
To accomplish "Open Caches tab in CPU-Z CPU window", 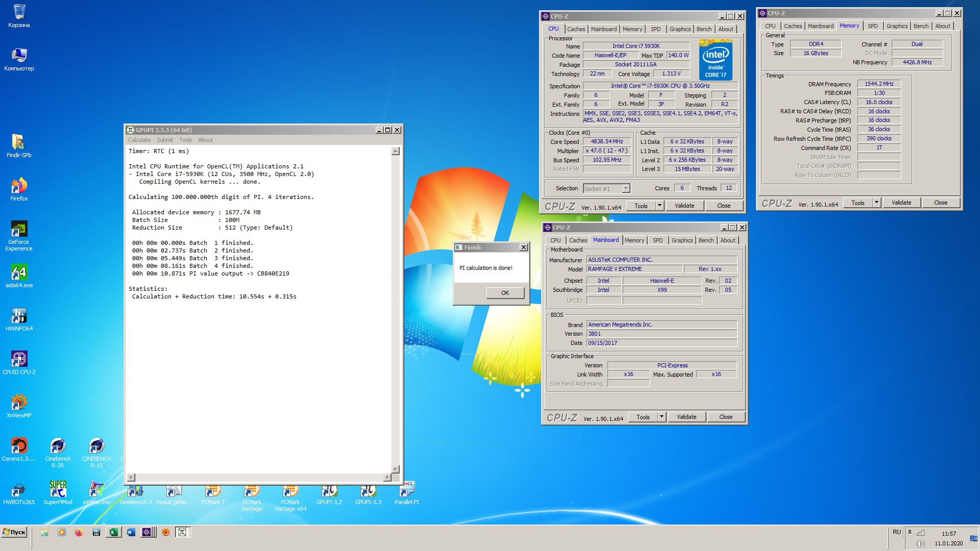I will point(576,29).
